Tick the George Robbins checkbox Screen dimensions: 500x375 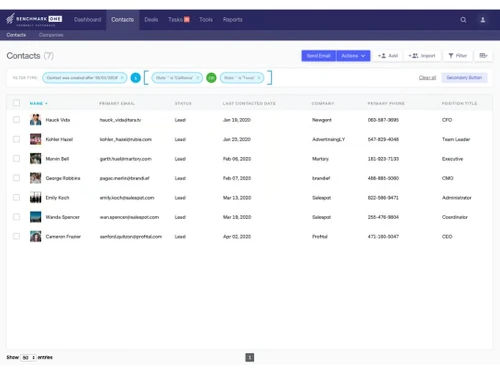tap(16, 178)
